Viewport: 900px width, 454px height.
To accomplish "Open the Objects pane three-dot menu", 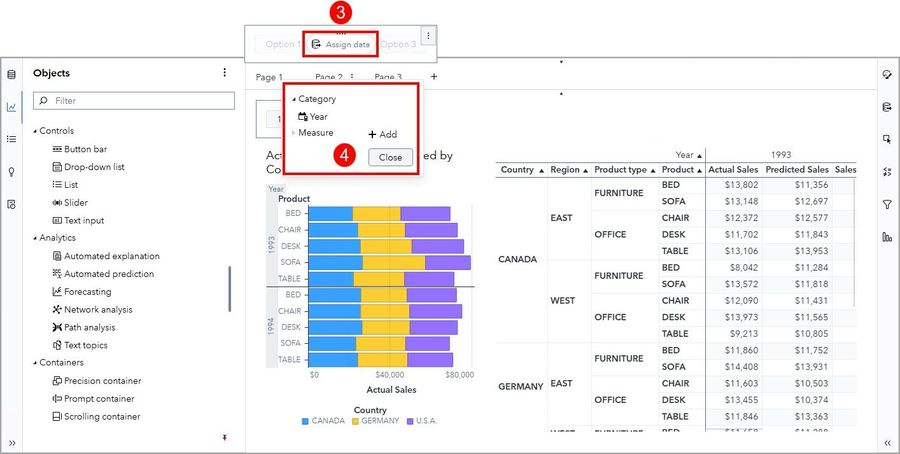I will (x=224, y=72).
